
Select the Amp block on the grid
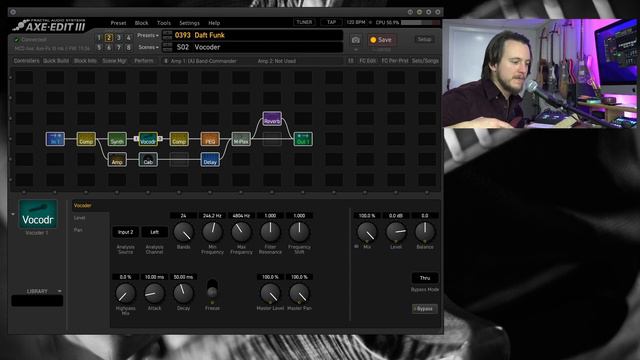pos(117,160)
